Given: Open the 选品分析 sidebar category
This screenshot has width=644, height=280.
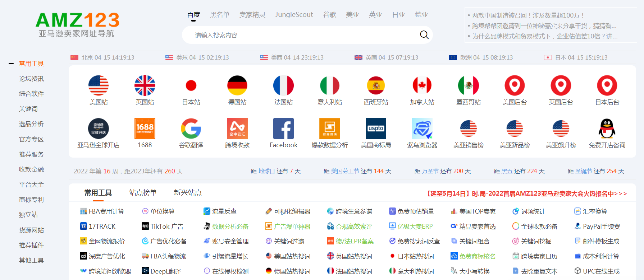Looking at the screenshot, I should click(x=31, y=124).
